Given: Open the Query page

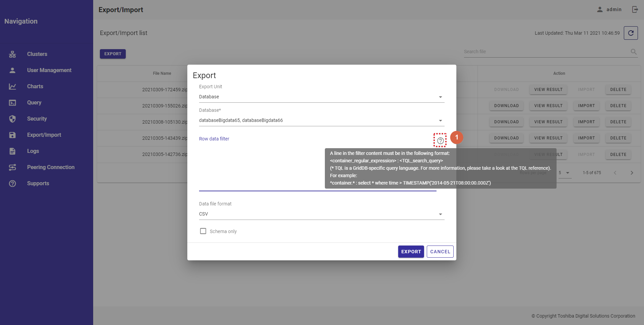Looking at the screenshot, I should (x=34, y=102).
